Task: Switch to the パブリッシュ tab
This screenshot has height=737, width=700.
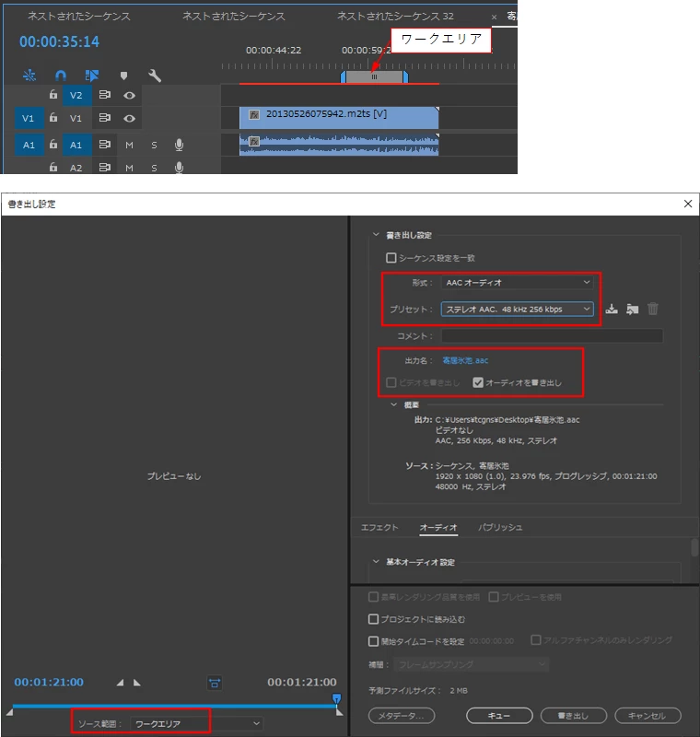Action: click(500, 527)
